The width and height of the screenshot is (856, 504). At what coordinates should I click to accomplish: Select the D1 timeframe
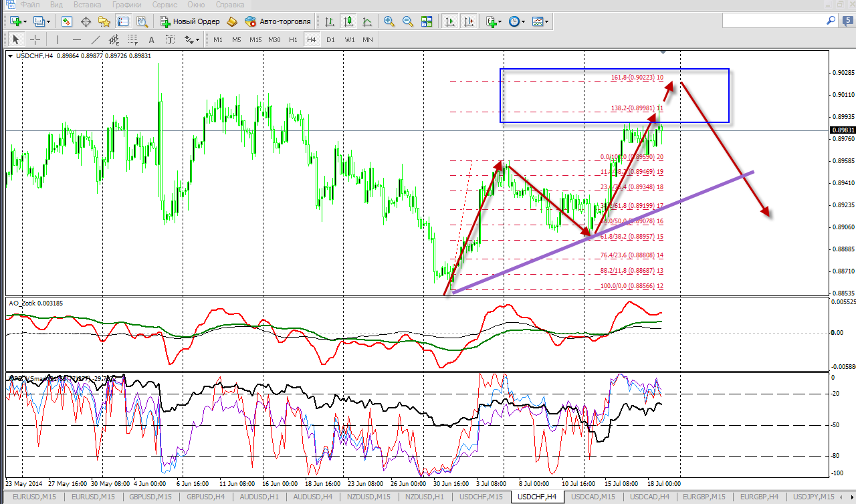pos(330,39)
